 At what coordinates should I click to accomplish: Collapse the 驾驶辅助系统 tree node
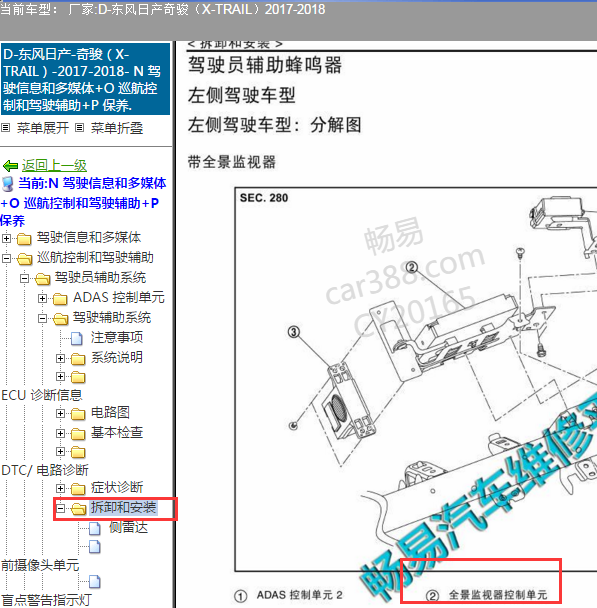tap(43, 318)
